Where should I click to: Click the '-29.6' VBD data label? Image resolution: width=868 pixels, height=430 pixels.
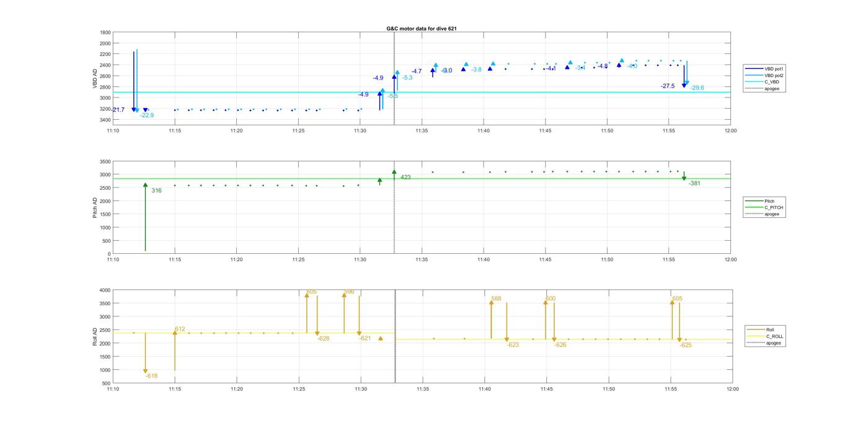tap(697, 88)
